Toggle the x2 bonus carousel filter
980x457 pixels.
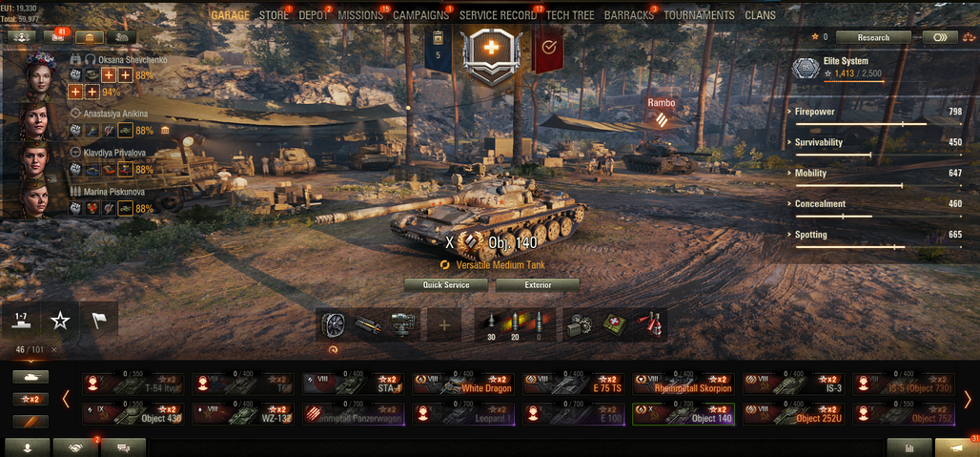pos(31,399)
